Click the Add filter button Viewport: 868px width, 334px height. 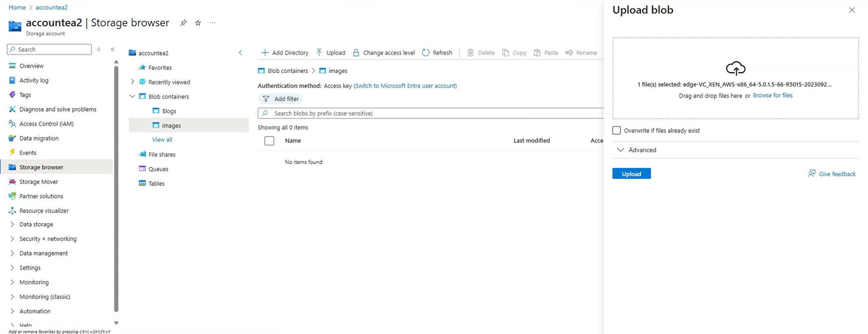tap(280, 99)
